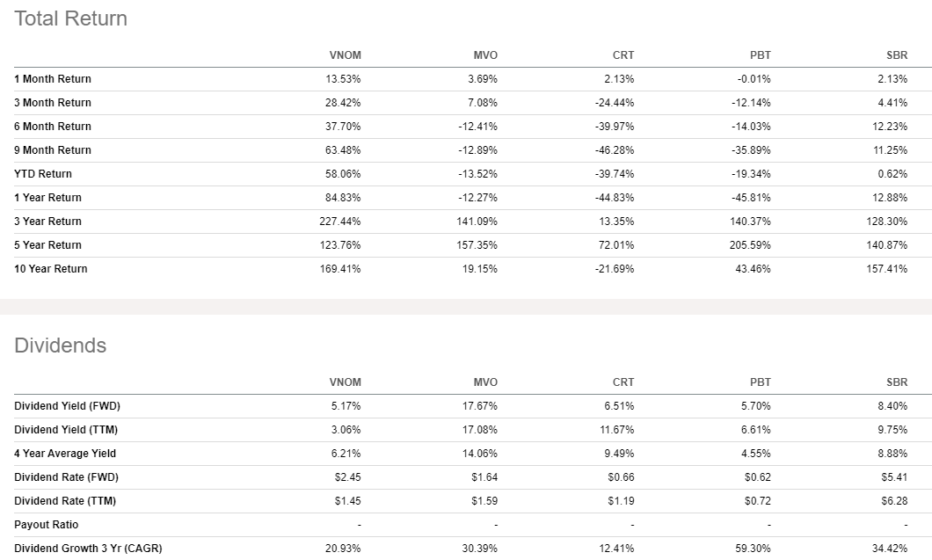Open CRT ticker in Dividends header

[623, 382]
